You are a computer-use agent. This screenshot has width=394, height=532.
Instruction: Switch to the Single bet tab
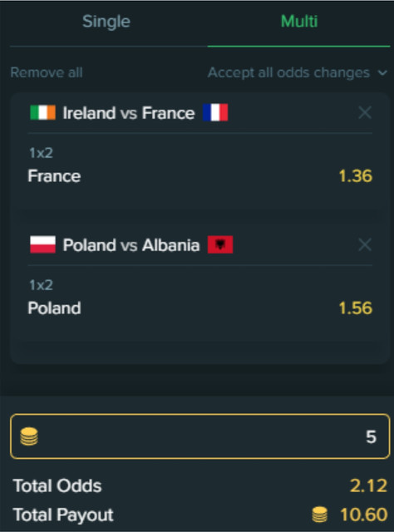[106, 22]
